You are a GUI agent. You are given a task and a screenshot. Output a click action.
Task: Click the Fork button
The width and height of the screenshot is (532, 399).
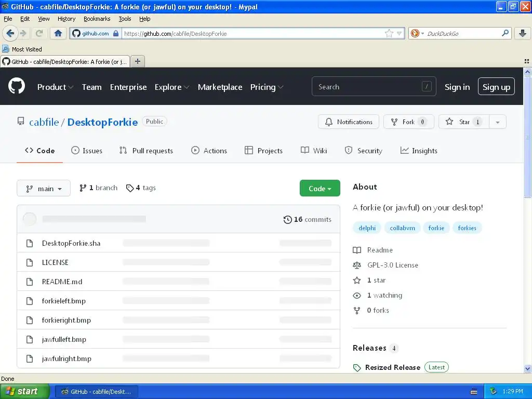coord(408,122)
